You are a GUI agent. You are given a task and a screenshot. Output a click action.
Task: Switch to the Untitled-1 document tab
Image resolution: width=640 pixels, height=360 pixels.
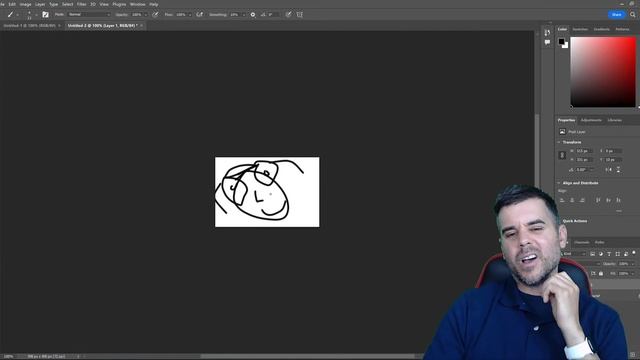click(29, 25)
